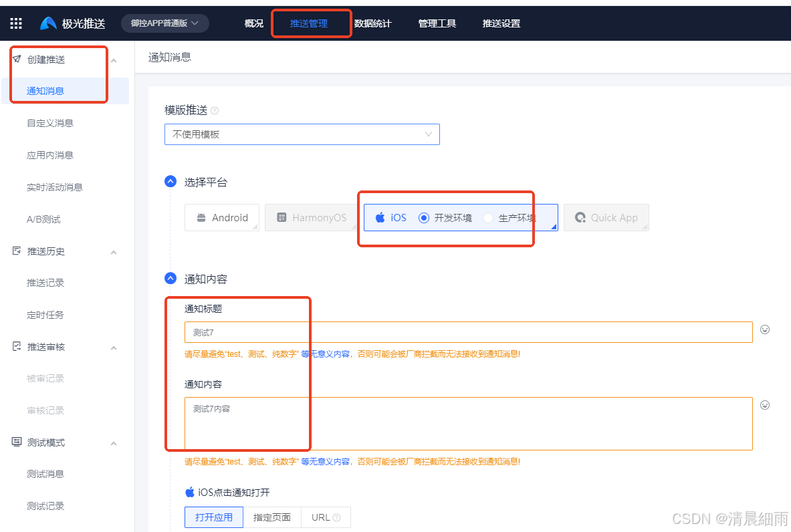Open emoji picker for 通知标题 field

766,329
